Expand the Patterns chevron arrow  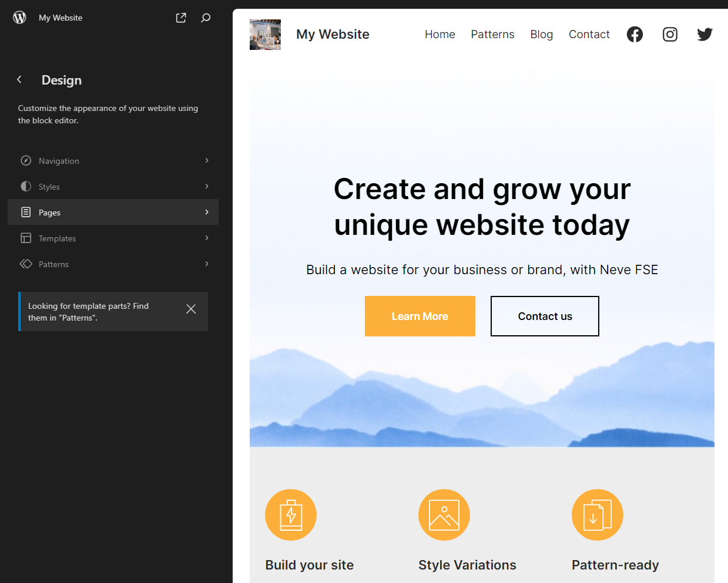[207, 264]
